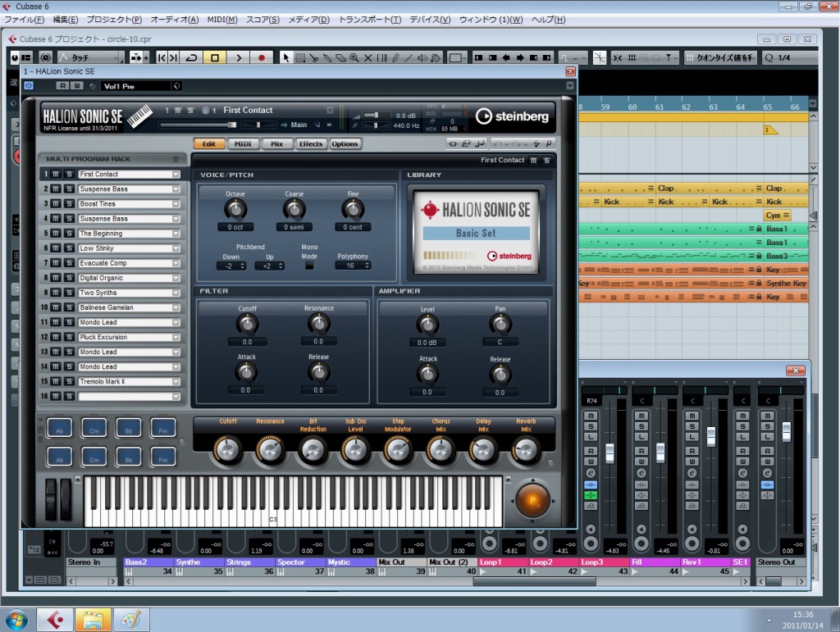Open program dropdown for Balinese Gamelan slot
This screenshot has height=632, width=840.
click(176, 307)
